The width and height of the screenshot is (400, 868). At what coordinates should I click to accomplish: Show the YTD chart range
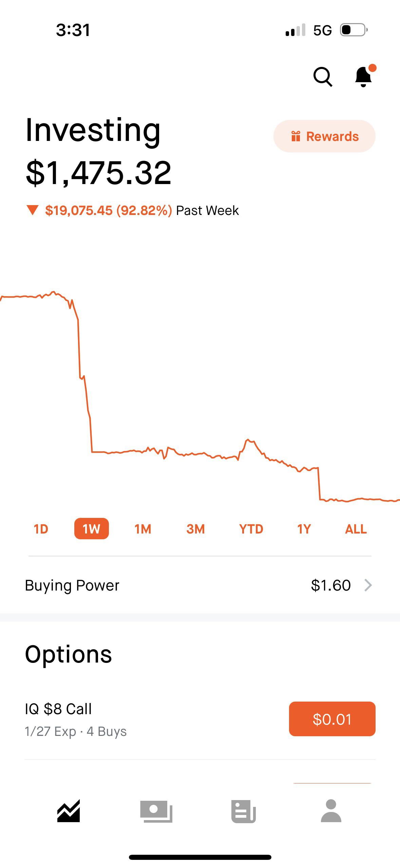pos(251,529)
